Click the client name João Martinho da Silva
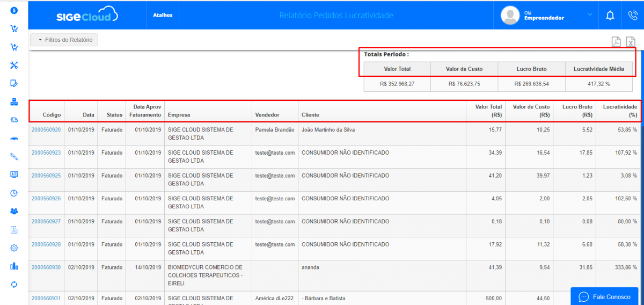644x305 pixels. [x=328, y=130]
